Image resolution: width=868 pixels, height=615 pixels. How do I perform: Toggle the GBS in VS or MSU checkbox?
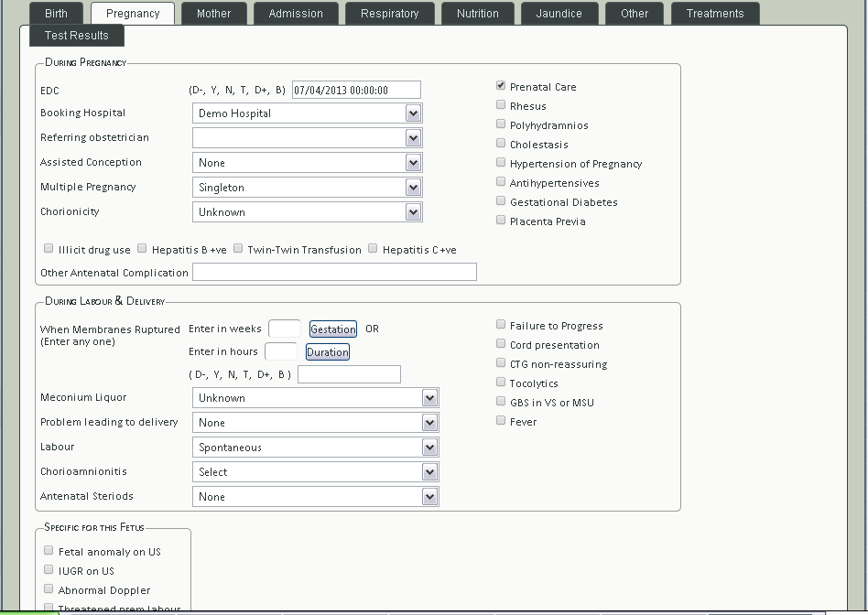(x=501, y=402)
